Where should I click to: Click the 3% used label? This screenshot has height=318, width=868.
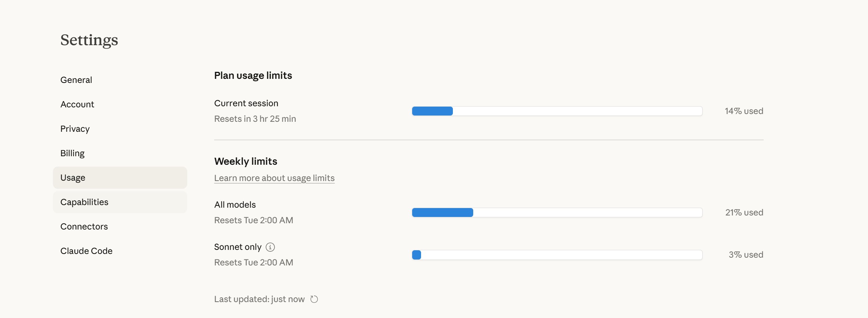746,255
